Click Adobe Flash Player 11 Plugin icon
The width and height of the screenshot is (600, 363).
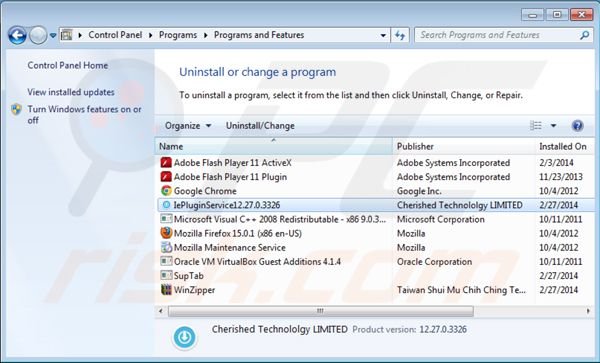[x=166, y=177]
